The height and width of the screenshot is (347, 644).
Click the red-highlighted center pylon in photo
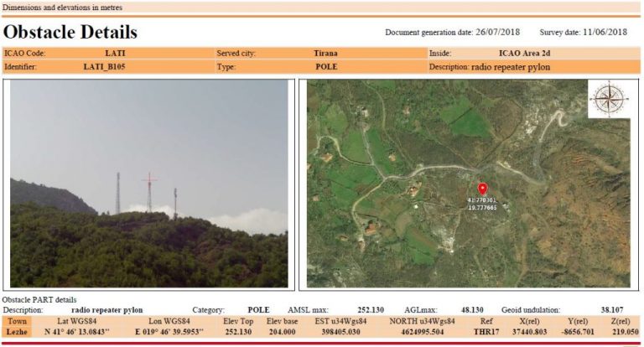(149, 191)
